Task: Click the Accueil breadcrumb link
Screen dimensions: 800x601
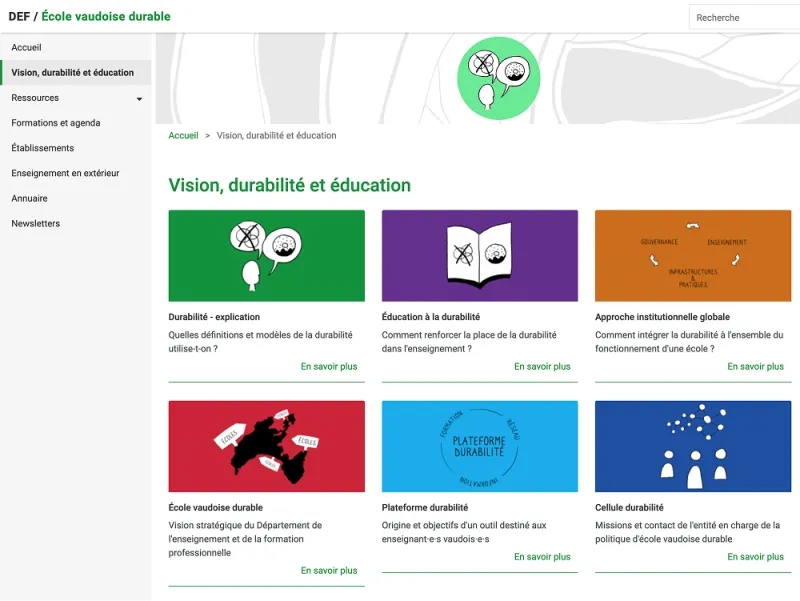Action: [x=183, y=135]
